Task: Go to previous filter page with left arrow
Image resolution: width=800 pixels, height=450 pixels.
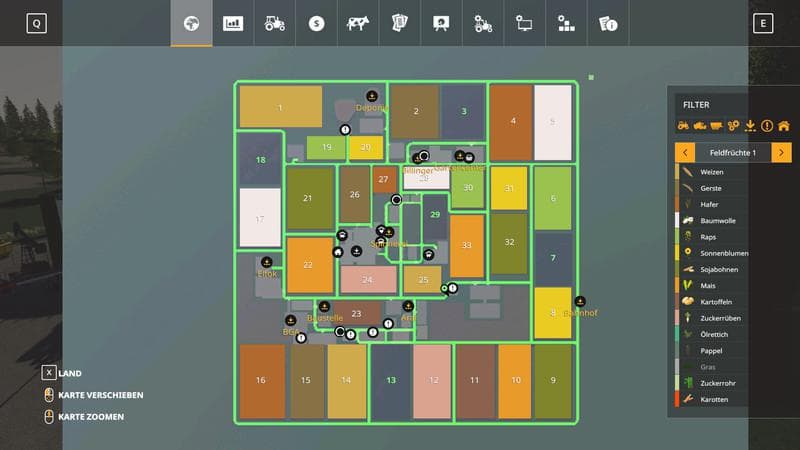Action: (x=685, y=153)
